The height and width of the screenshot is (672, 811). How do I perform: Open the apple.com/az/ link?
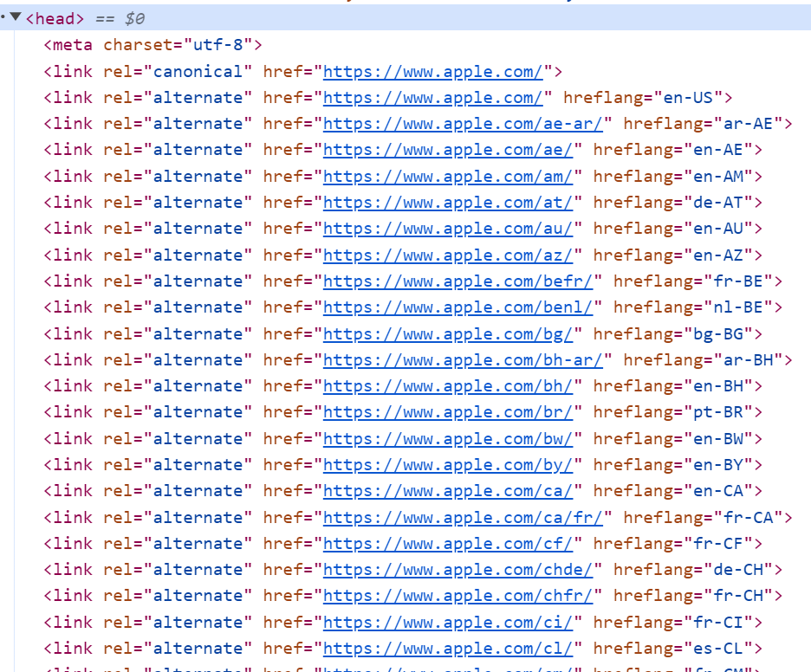(448, 255)
